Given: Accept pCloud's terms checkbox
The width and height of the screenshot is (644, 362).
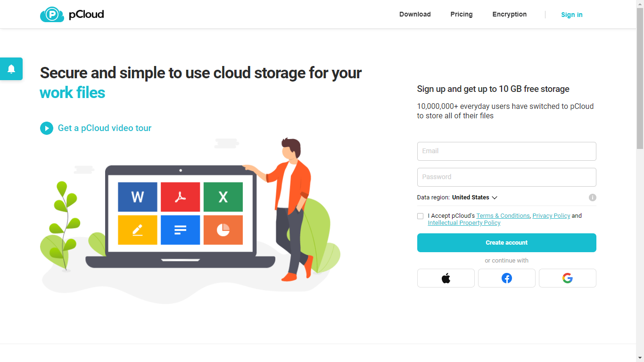Looking at the screenshot, I should [421, 216].
